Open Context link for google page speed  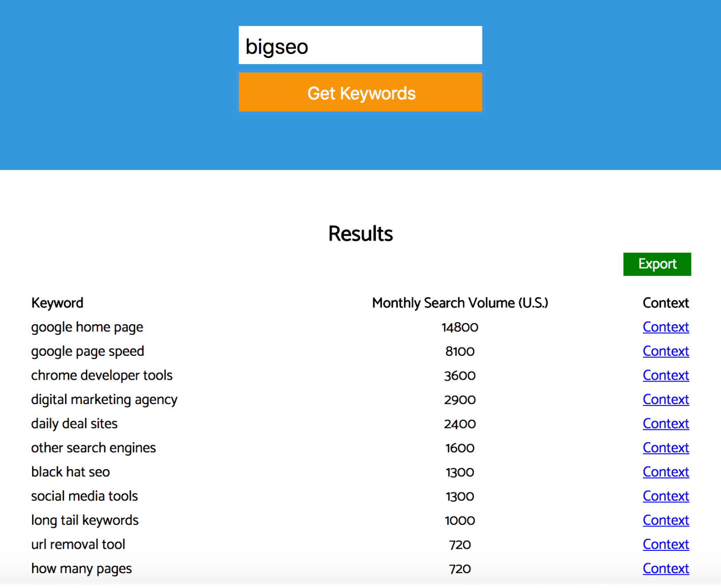[x=666, y=351]
